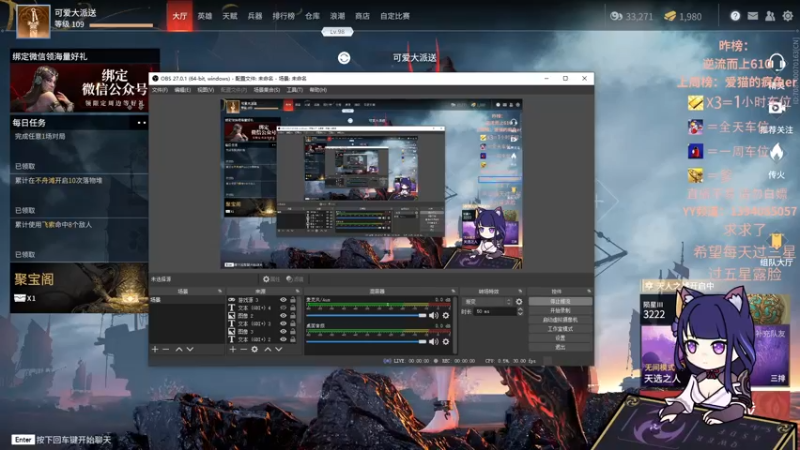Remove the selected scene with the minus icon
This screenshot has height=450, width=800.
(x=166, y=349)
